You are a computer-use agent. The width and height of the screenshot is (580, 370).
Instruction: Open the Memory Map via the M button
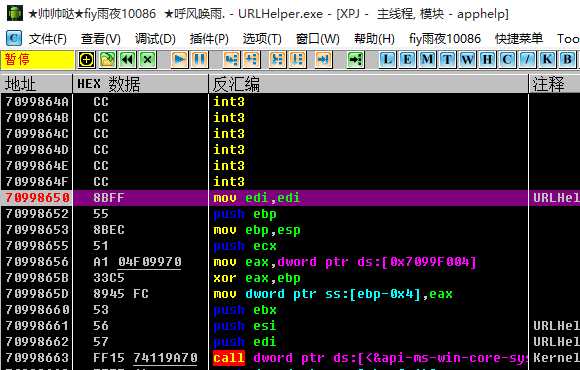point(427,60)
